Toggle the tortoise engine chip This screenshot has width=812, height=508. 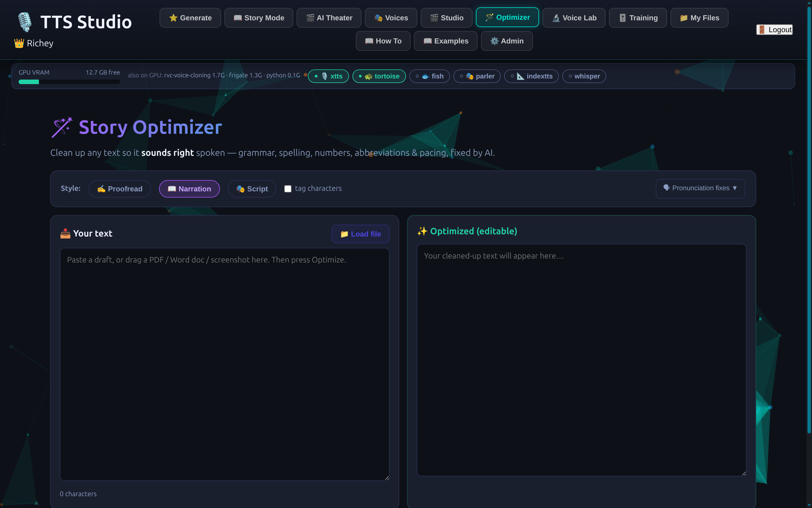[379, 76]
